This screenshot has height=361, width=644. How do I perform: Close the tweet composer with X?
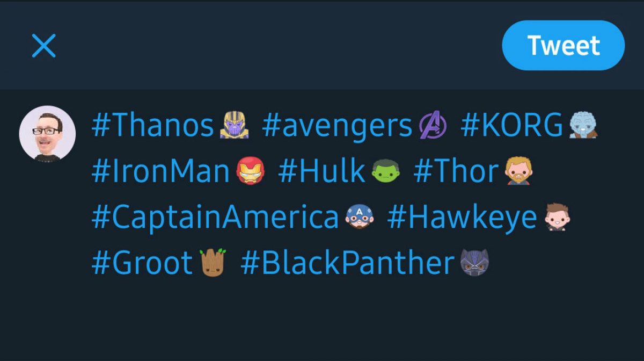(44, 46)
